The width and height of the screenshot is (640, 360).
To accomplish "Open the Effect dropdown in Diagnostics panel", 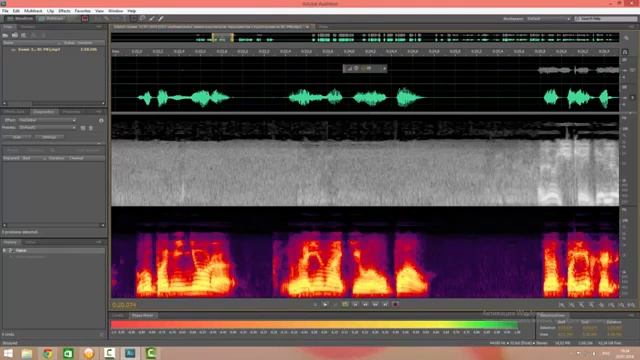I will pos(47,120).
